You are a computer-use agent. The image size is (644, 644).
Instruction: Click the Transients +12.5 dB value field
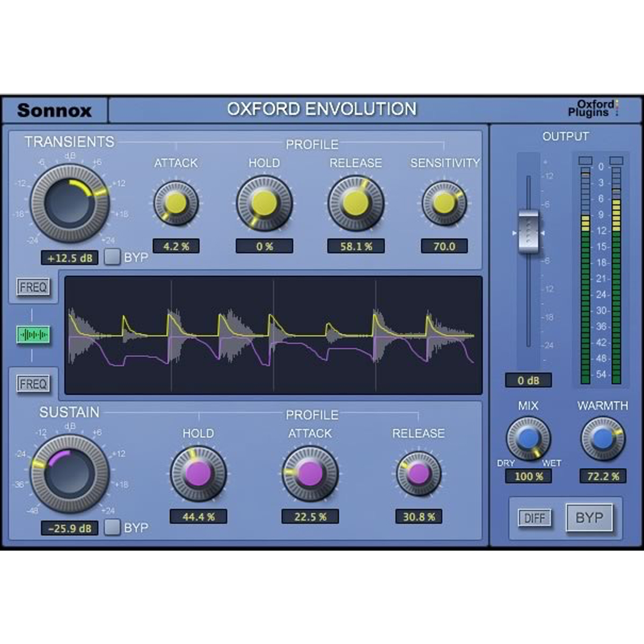pyautogui.click(x=70, y=258)
